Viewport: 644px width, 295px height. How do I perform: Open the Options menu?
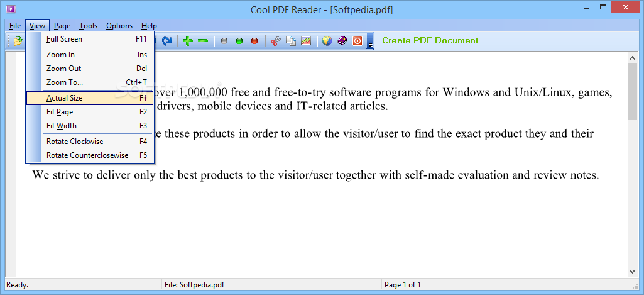(119, 26)
